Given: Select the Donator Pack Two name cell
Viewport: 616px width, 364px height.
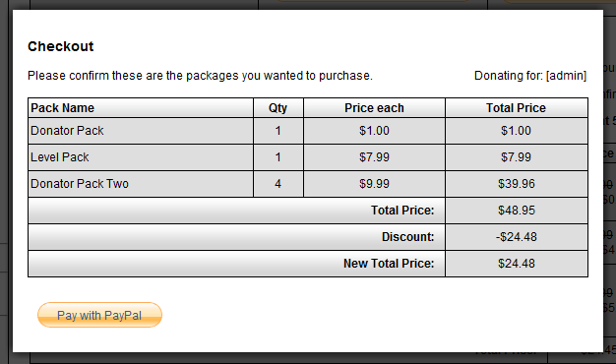Looking at the screenshot, I should pyautogui.click(x=141, y=184).
